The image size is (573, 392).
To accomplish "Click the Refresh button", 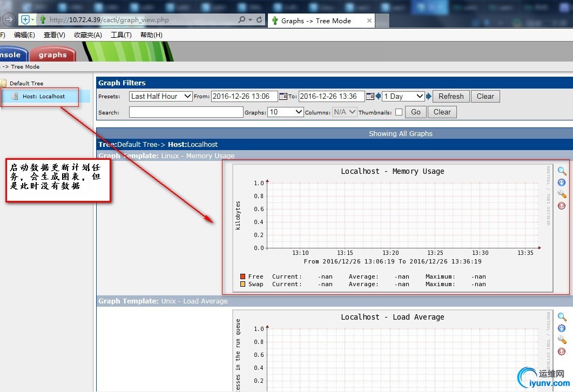I will 451,96.
